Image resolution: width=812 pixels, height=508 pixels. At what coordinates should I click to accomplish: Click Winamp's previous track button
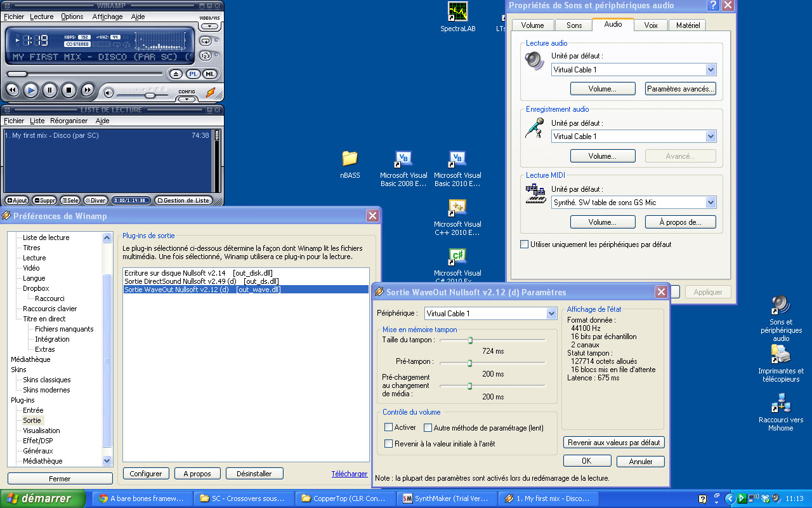pos(12,91)
